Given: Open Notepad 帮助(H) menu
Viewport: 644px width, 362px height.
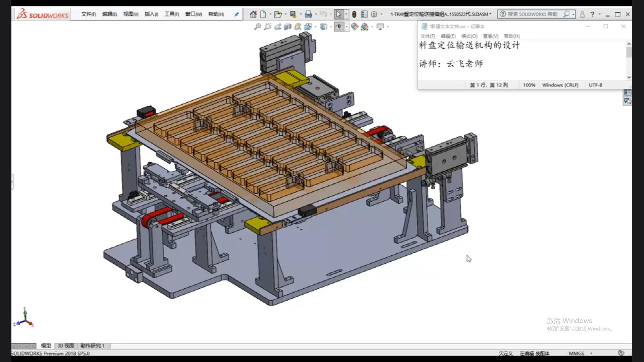Looking at the screenshot, I should [x=512, y=36].
